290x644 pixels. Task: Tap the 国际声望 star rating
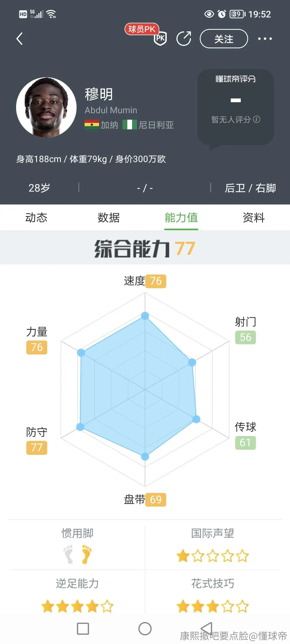[x=213, y=556]
